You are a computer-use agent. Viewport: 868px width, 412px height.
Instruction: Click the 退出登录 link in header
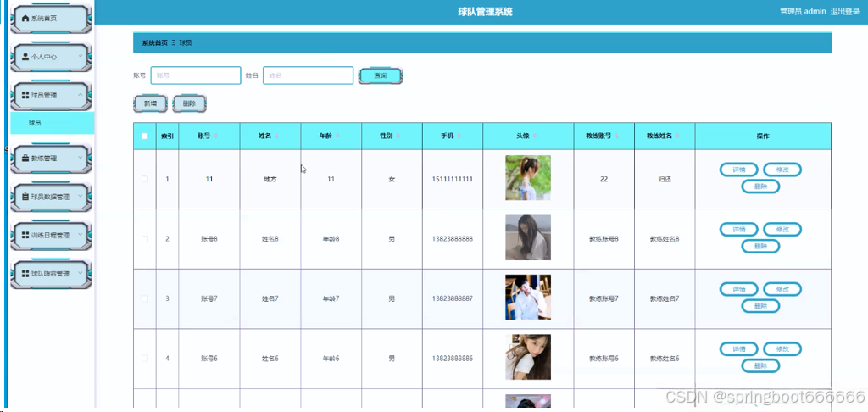845,11
